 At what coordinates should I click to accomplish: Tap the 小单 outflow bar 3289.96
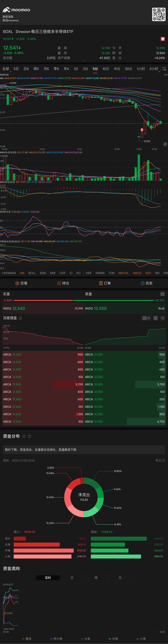pos(116,557)
